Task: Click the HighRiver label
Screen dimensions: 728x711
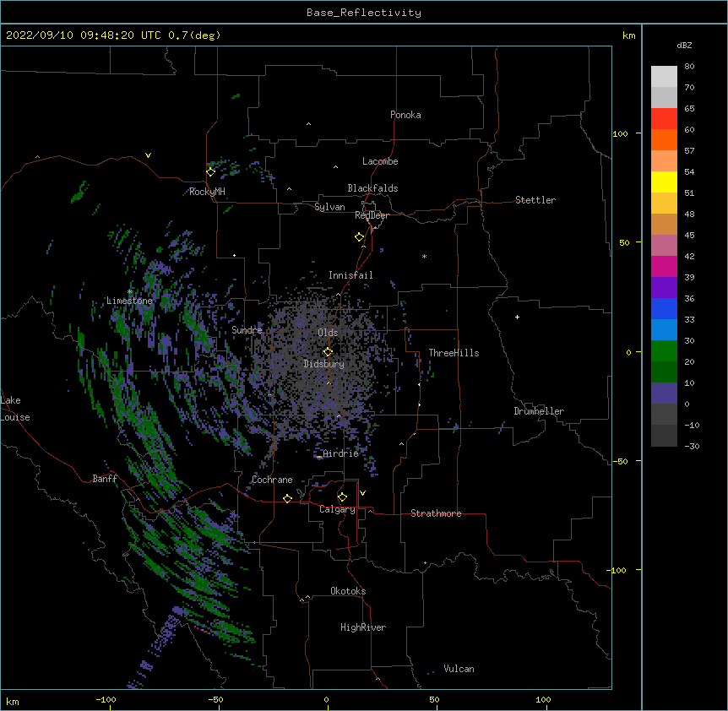Action: click(362, 627)
